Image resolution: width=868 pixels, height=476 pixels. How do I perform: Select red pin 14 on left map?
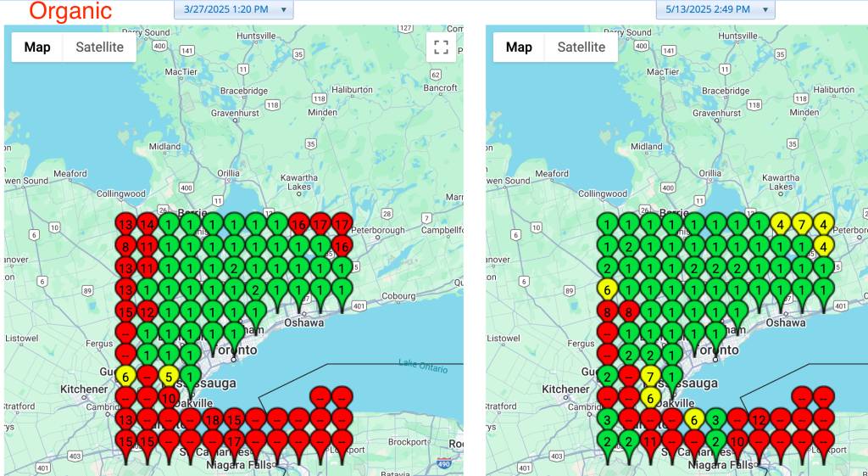coord(147,225)
